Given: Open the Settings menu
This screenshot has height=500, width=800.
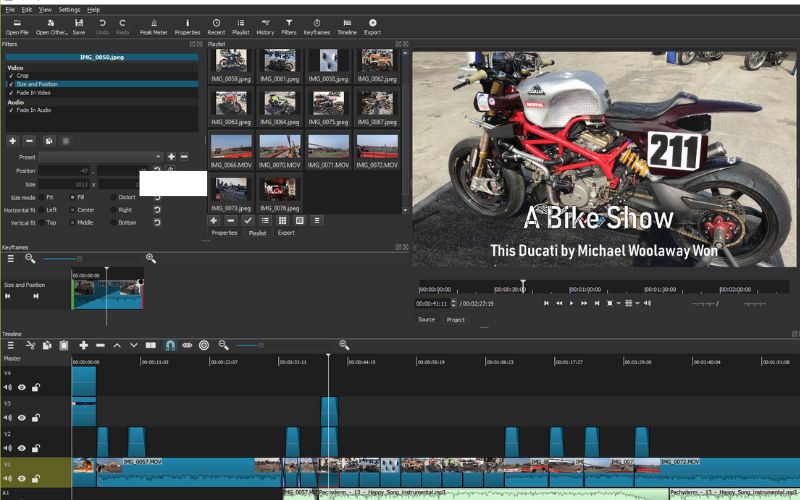Looking at the screenshot, I should [x=69, y=10].
